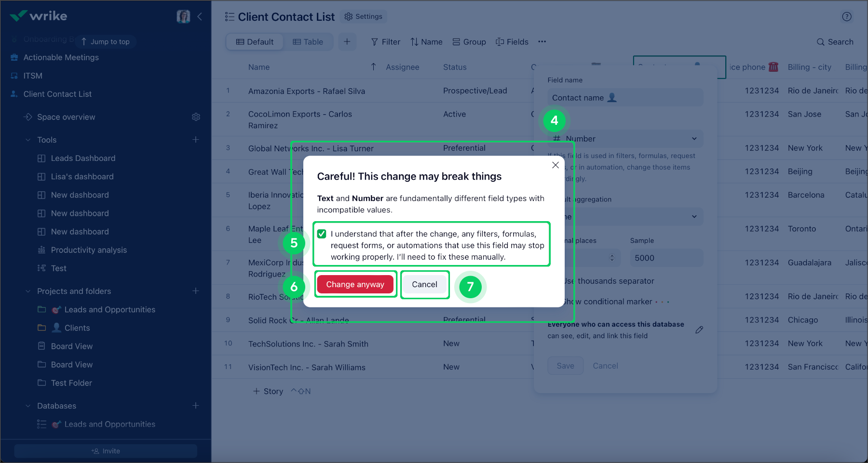This screenshot has height=463, width=868.
Task: Click the 'Guadalajara' billing city cell
Action: point(810,263)
